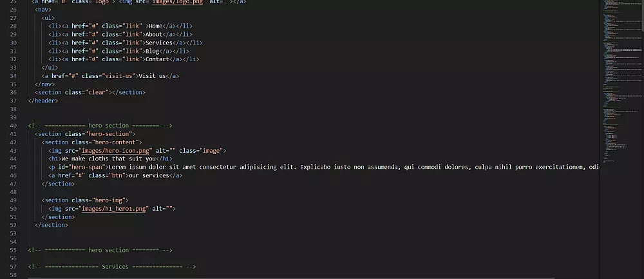The width and height of the screenshot is (644, 279).
Task: Click the images/logo.png path link
Action: [x=178, y=2]
